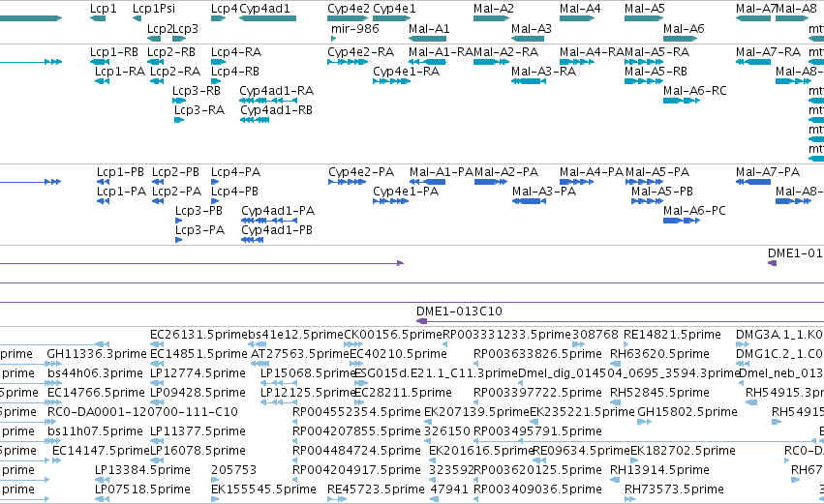The width and height of the screenshot is (824, 504).
Task: Open EST LP16078.5prime label
Action: click(198, 451)
